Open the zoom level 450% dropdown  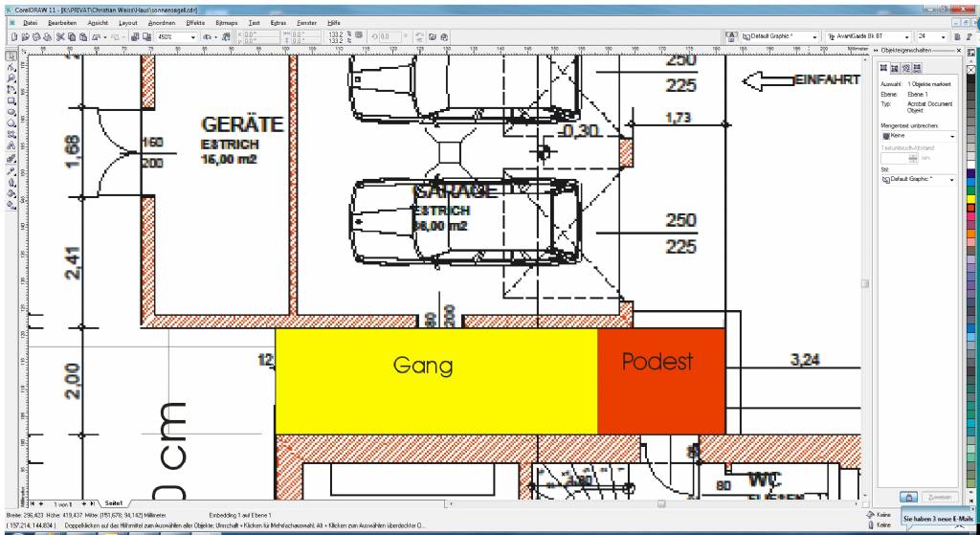coord(194,36)
